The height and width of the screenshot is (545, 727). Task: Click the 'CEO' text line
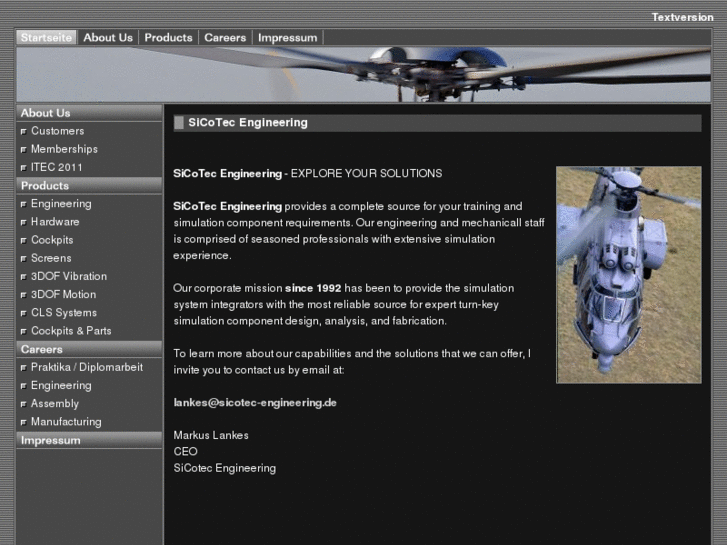click(x=185, y=451)
